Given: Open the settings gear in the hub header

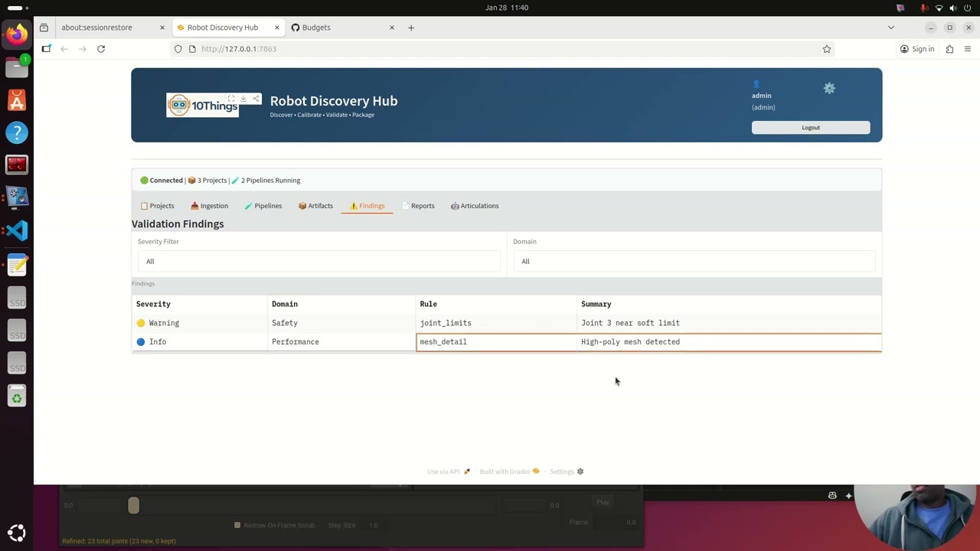Looking at the screenshot, I should [x=829, y=89].
